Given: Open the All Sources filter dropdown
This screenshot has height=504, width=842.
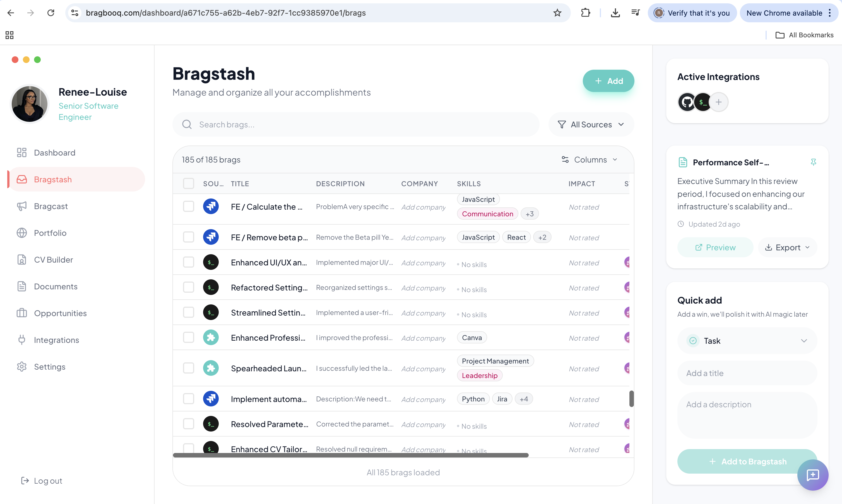Looking at the screenshot, I should click(591, 125).
